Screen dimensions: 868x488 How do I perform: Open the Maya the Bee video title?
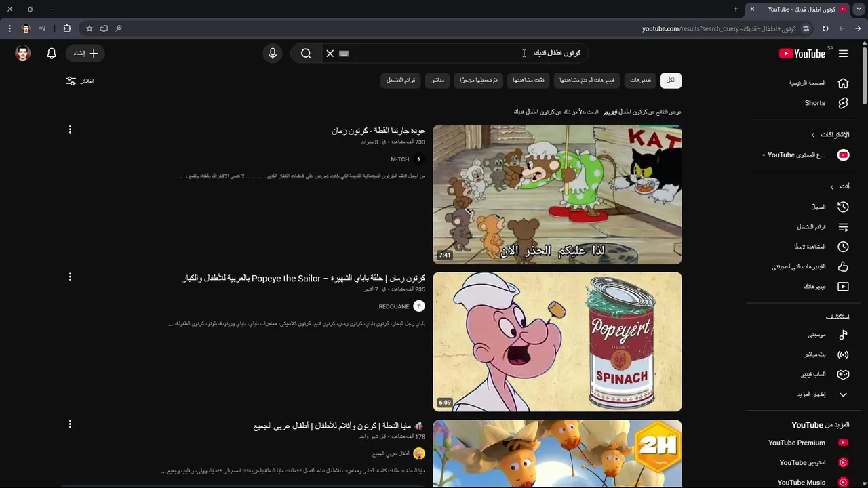pyautogui.click(x=339, y=426)
